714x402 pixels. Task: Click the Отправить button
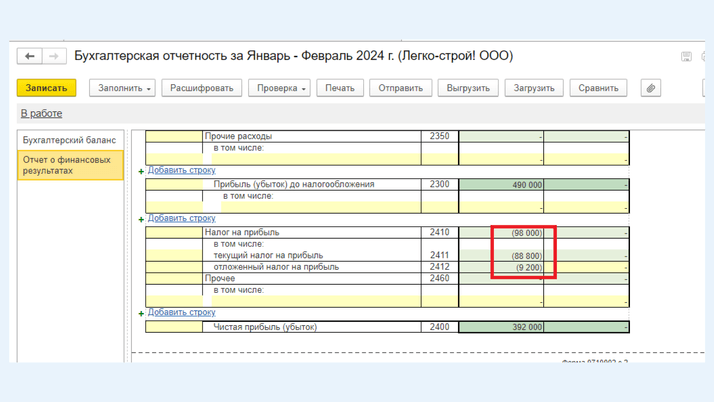click(401, 88)
